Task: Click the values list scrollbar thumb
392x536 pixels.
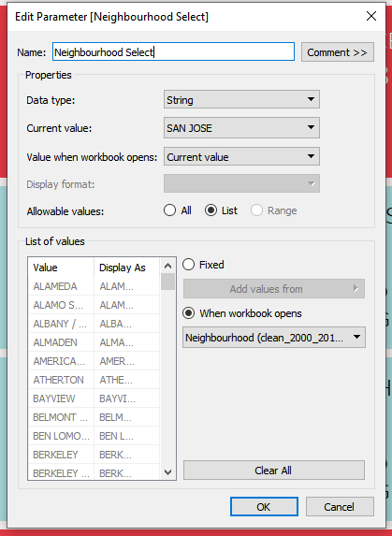Action: 167,282
